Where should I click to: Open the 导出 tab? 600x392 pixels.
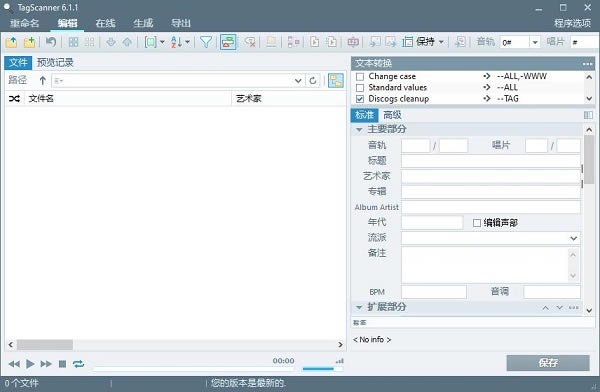(181, 23)
